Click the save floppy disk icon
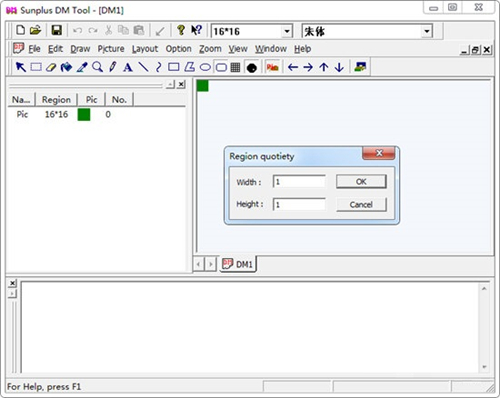 tap(56, 30)
